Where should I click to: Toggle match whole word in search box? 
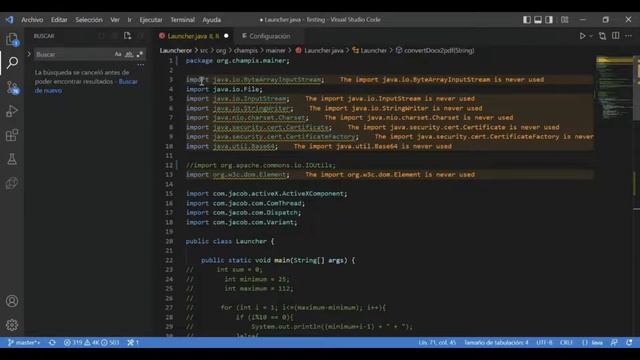129,54
